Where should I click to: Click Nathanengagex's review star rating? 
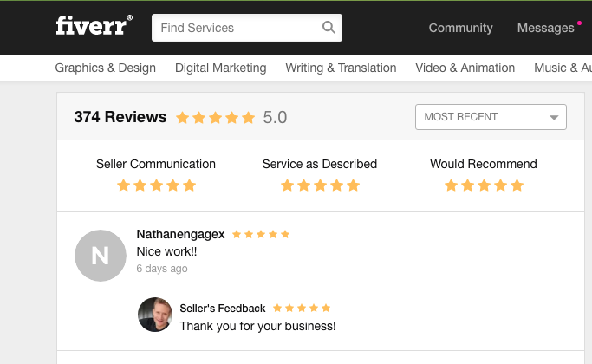pyautogui.click(x=261, y=234)
